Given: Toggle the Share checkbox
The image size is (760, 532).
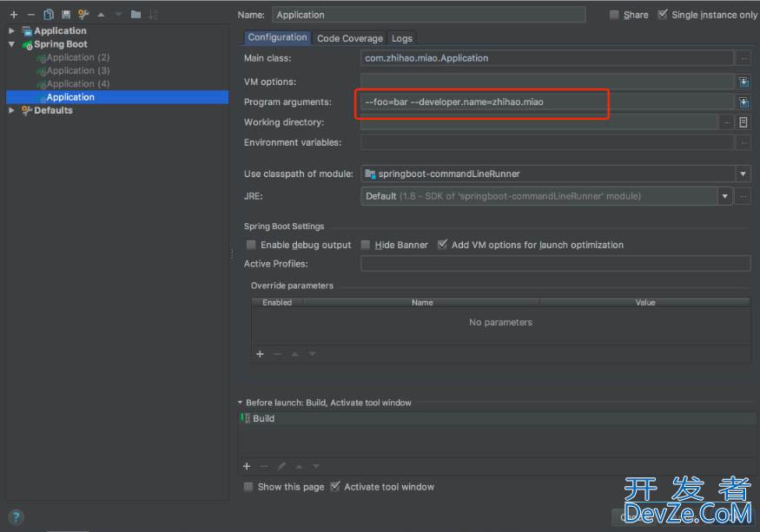Looking at the screenshot, I should click(x=614, y=15).
